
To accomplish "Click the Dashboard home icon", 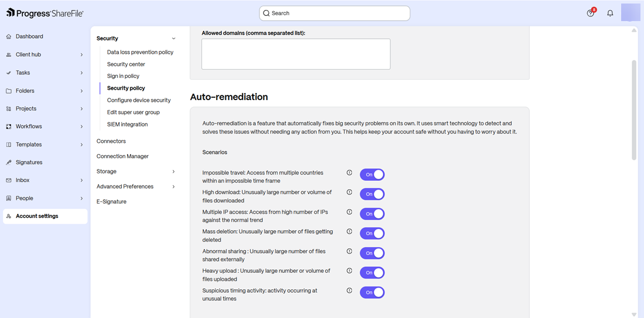I will click(x=9, y=36).
